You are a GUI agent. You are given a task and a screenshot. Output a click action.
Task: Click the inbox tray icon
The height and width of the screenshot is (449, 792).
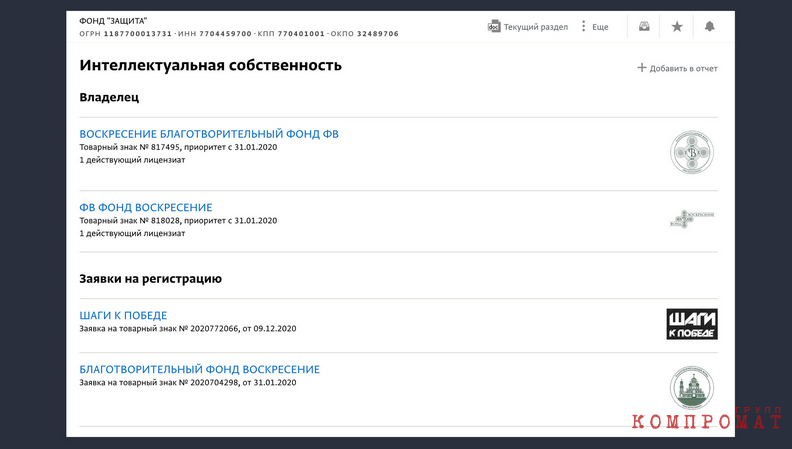click(x=644, y=26)
